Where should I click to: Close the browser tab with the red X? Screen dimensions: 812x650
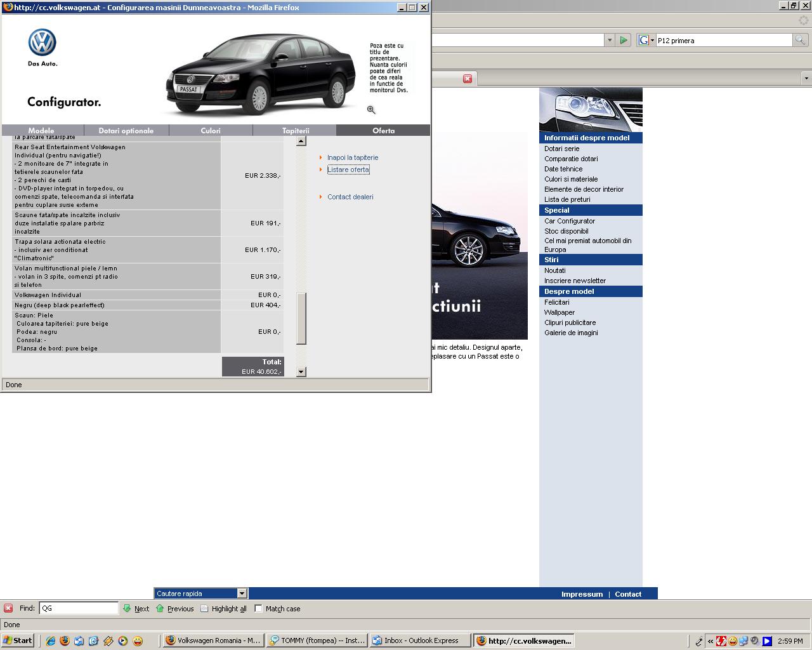coord(468,79)
